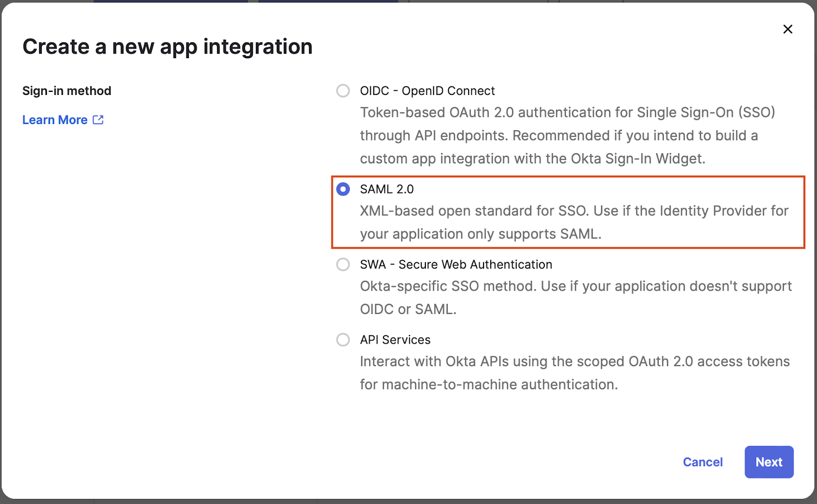Select the OIDC - OpenID Connect radio button
Image resolution: width=817 pixels, height=504 pixels.
[x=343, y=91]
